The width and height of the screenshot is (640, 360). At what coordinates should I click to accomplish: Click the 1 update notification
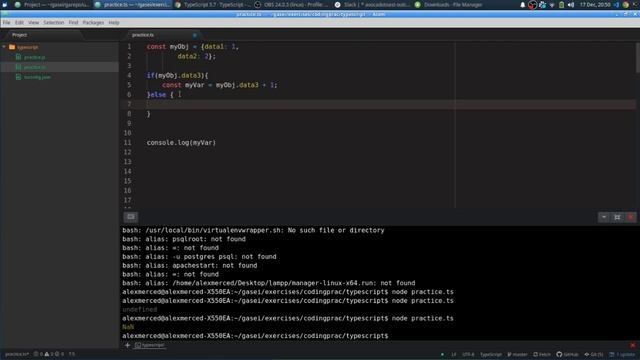(x=622, y=355)
